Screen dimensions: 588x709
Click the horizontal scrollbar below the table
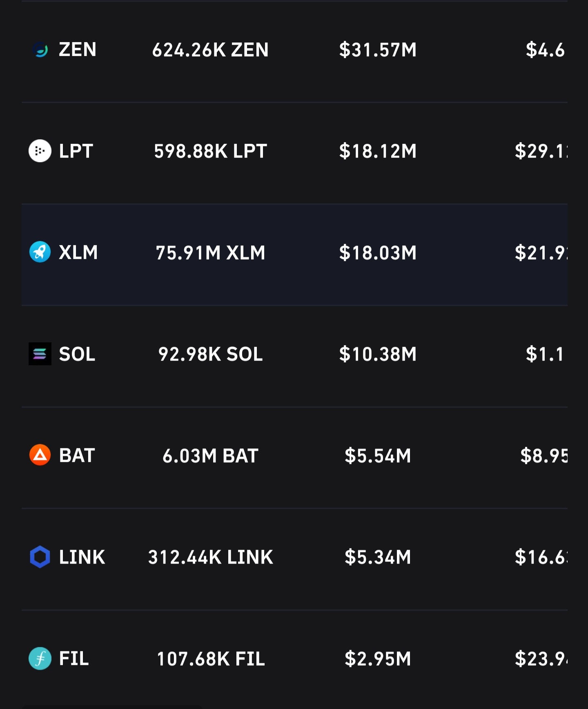[112, 707]
